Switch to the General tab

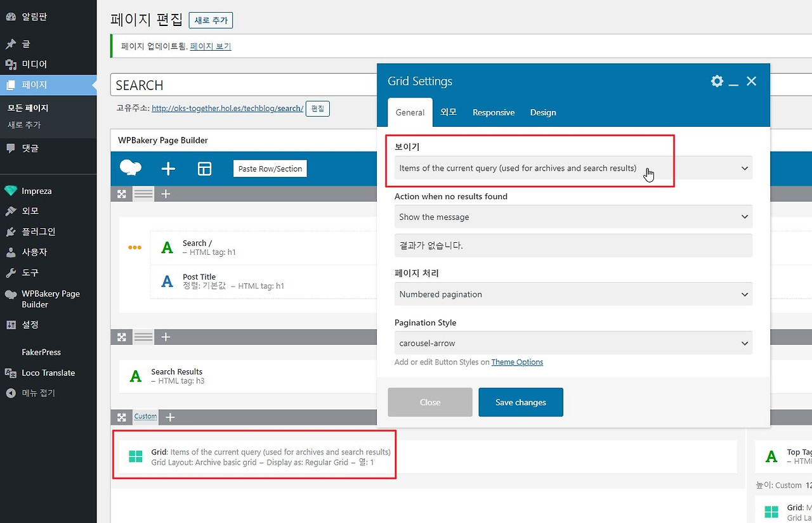click(x=410, y=112)
